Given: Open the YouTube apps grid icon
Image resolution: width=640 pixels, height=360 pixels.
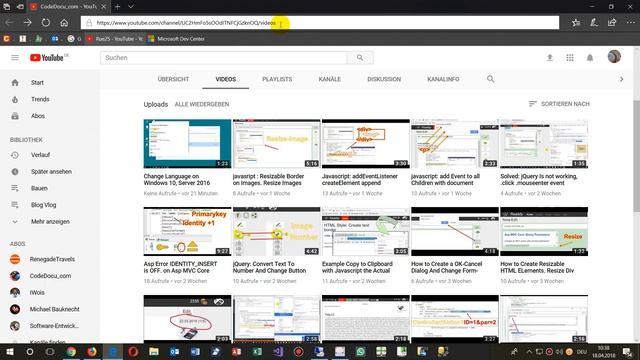Looking at the screenshot, I should click(570, 58).
